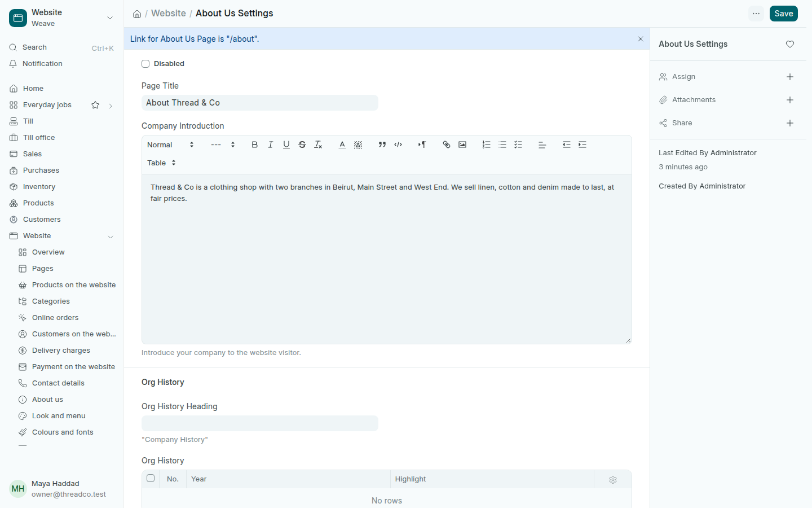This screenshot has height=508, width=812.
Task: Dismiss the About Us link banner
Action: [x=641, y=39]
